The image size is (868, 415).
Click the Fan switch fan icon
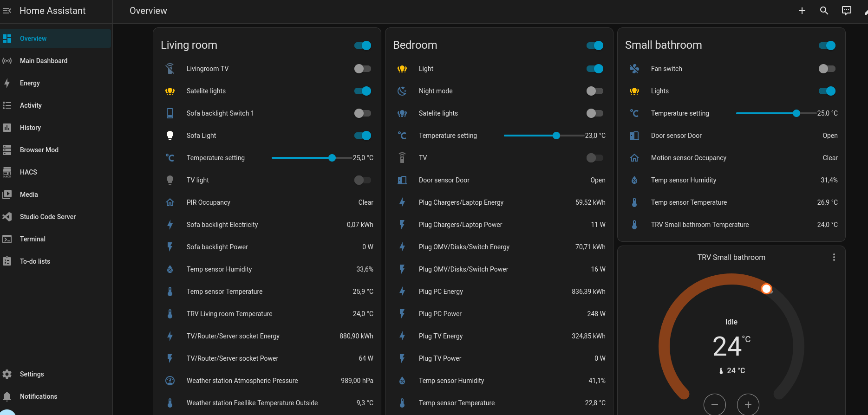point(634,69)
